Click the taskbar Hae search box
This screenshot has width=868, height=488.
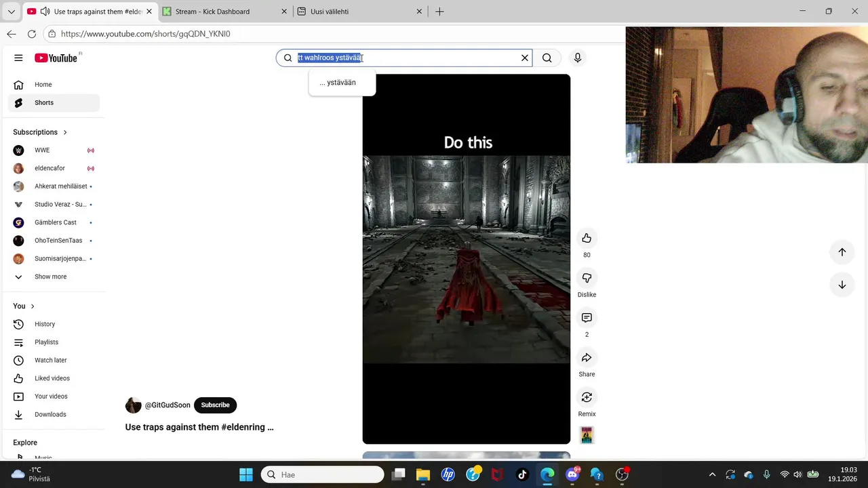coord(323,474)
